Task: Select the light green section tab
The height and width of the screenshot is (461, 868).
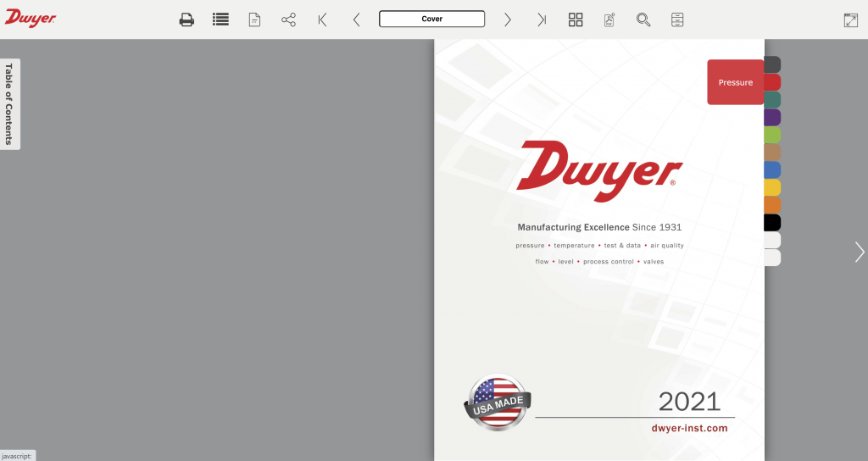Action: (772, 135)
